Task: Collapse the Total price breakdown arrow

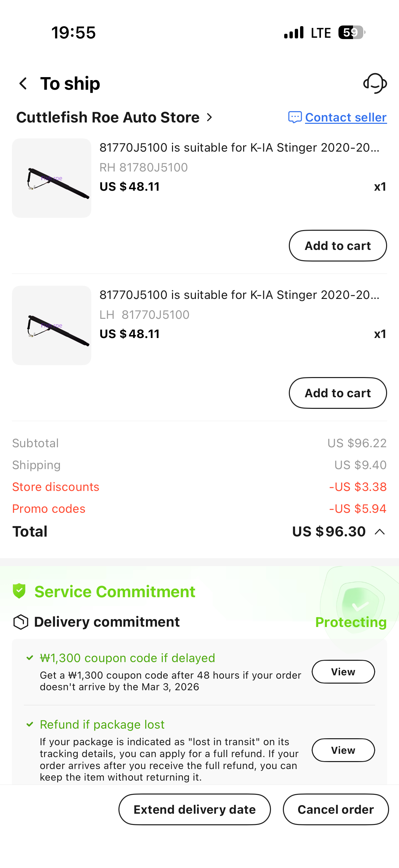Action: [x=380, y=532]
